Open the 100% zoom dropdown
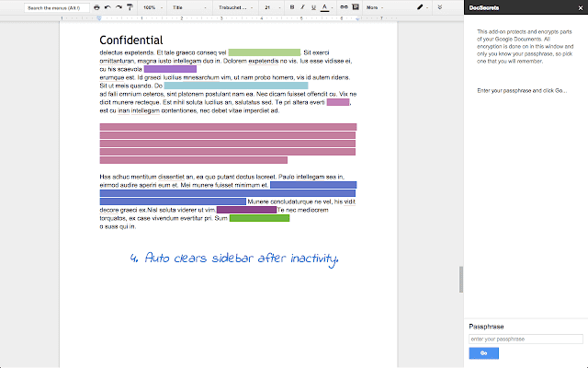The width and height of the screenshot is (588, 368). (x=153, y=6)
